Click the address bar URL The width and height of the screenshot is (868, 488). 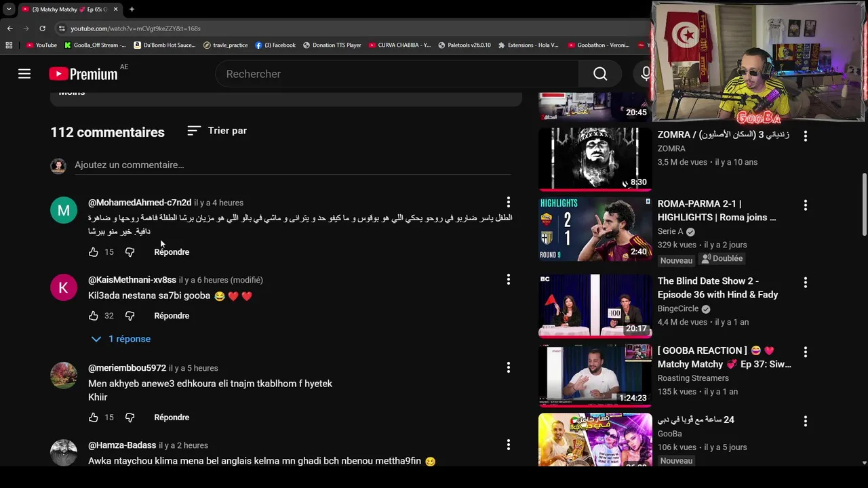[x=136, y=28]
